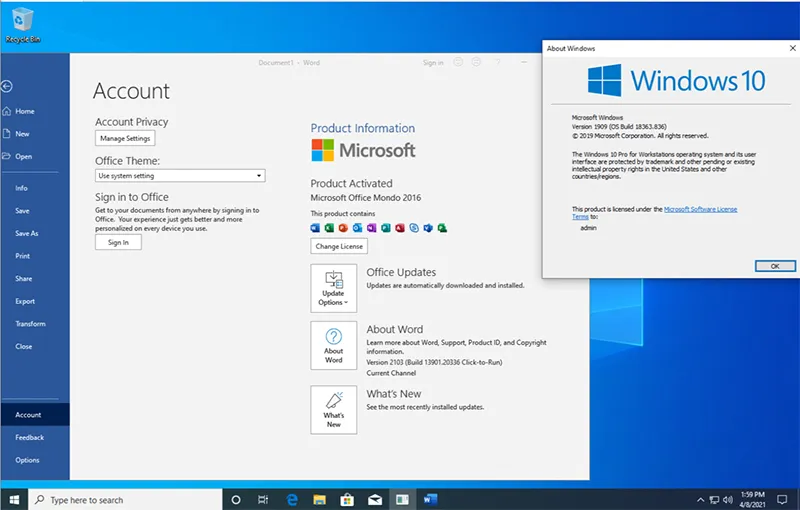Open the What's New icon button
Viewport: 800px width, 510px height.
pyautogui.click(x=333, y=406)
